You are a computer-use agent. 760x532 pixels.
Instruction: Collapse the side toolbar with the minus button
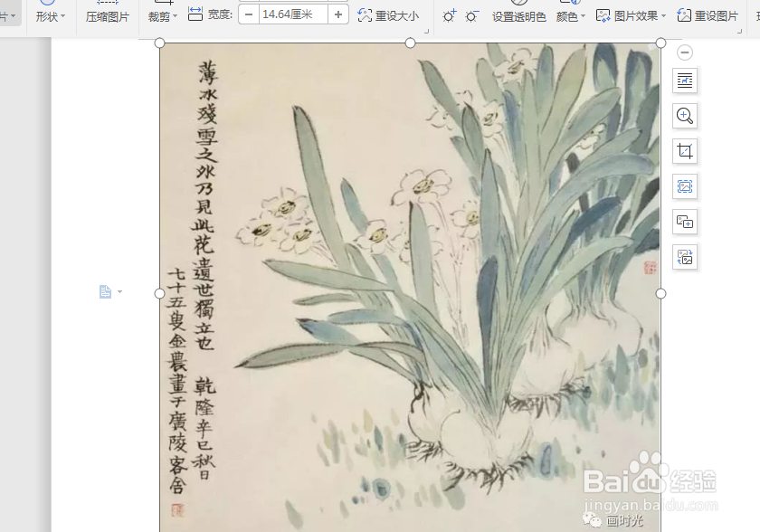click(684, 52)
